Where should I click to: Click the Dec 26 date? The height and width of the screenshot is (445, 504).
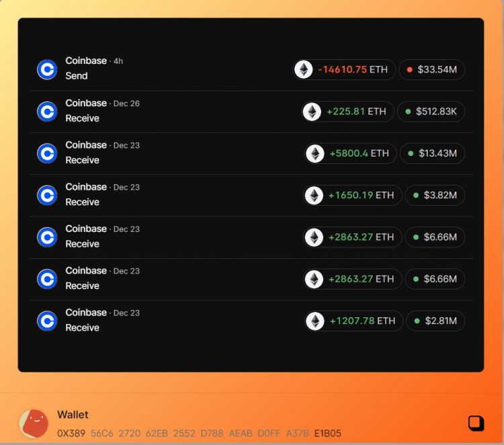(126, 104)
